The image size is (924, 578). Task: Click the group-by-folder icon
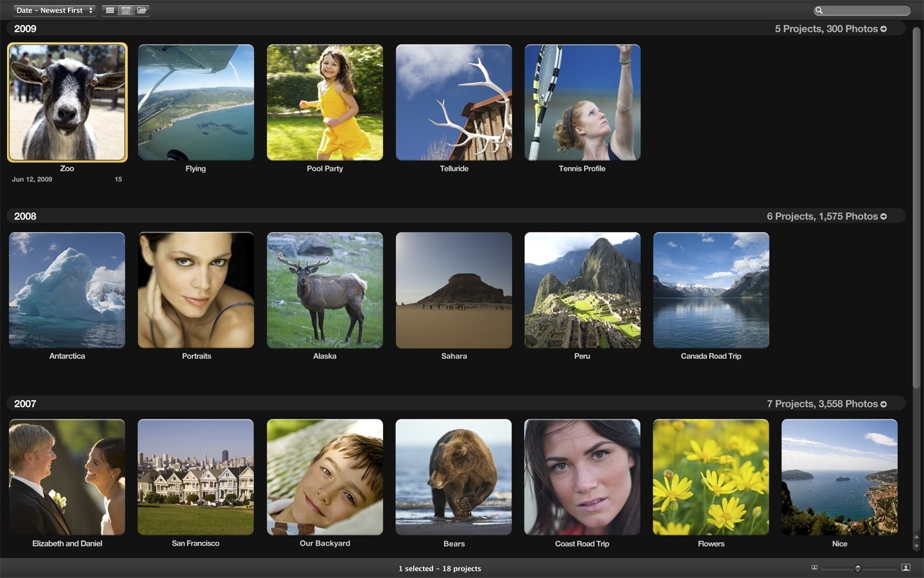pyautogui.click(x=142, y=10)
